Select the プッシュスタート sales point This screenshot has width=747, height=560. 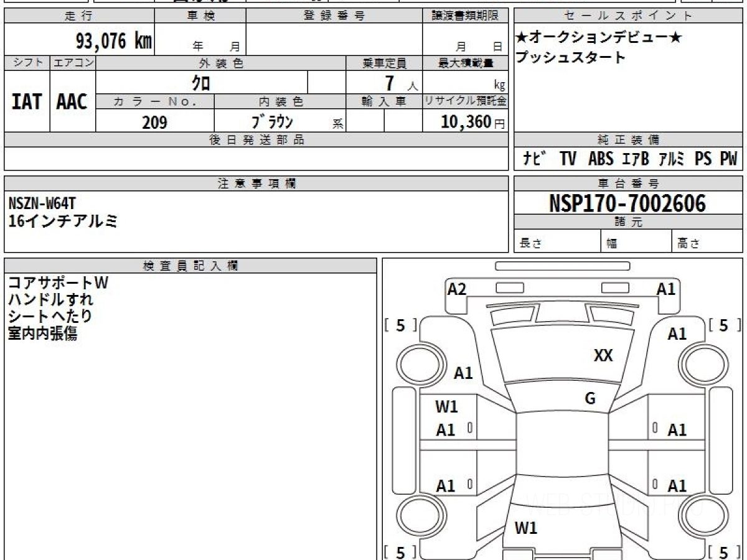tap(571, 58)
